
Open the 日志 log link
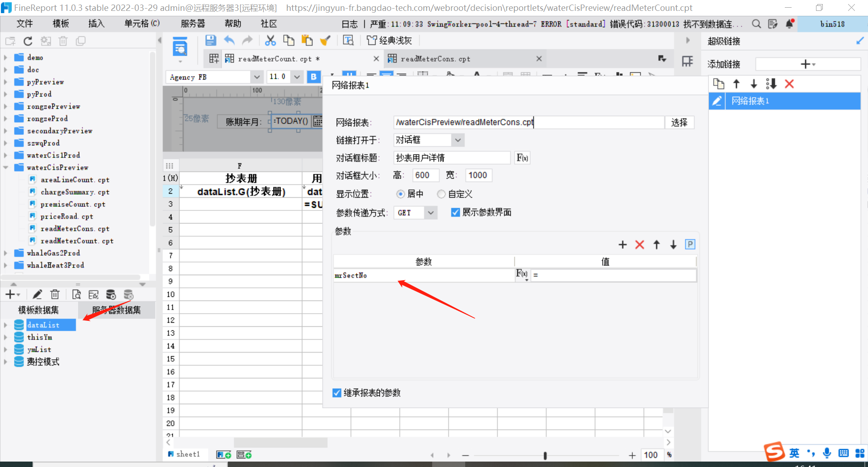click(349, 24)
